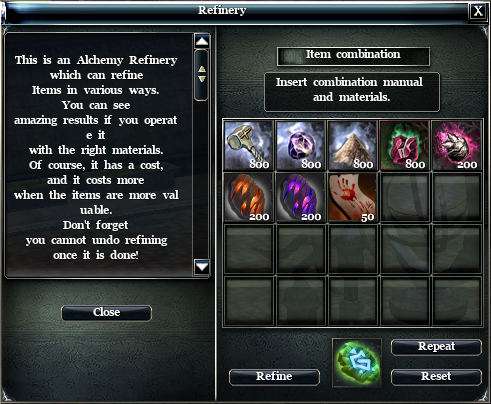Click the green rune combination manual icon
This screenshot has height=404, width=491.
pyautogui.click(x=357, y=363)
